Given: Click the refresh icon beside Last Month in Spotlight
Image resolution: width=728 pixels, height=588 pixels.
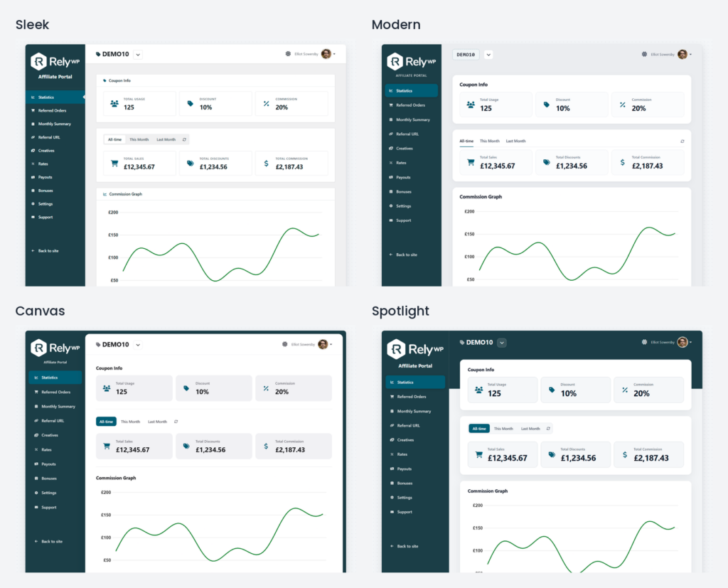Looking at the screenshot, I should pos(548,429).
